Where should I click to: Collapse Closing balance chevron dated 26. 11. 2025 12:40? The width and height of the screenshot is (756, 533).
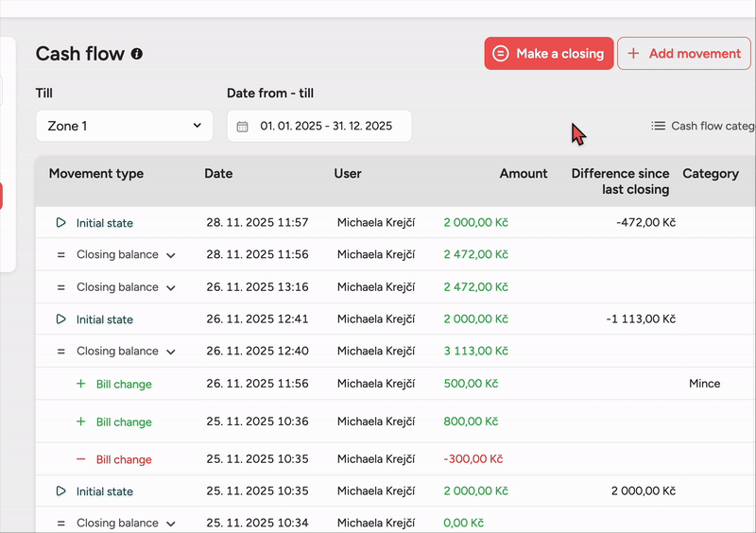171,352
